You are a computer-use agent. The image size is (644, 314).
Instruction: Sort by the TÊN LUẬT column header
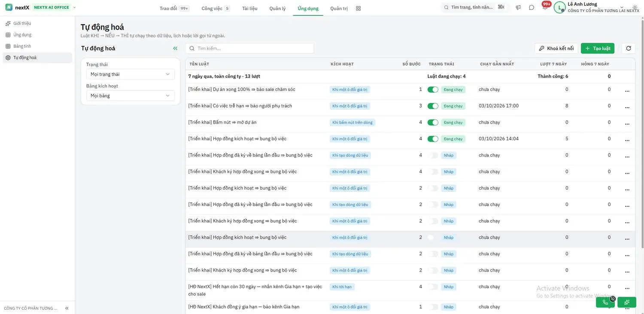tap(199, 64)
